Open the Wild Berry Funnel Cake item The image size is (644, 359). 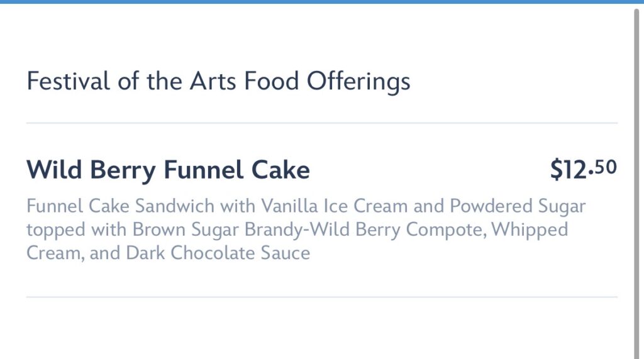tap(168, 170)
